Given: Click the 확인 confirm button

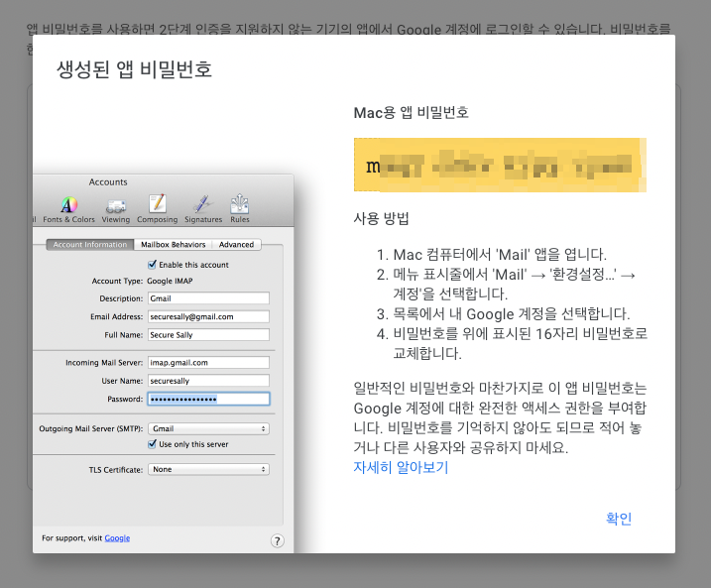Looking at the screenshot, I should click(619, 519).
